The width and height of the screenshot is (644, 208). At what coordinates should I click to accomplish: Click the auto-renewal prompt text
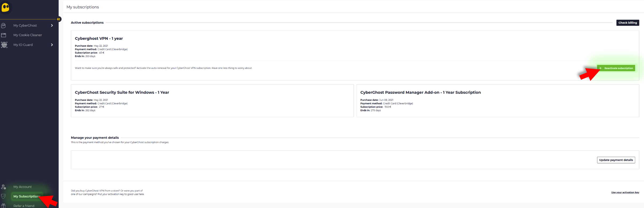click(x=163, y=68)
